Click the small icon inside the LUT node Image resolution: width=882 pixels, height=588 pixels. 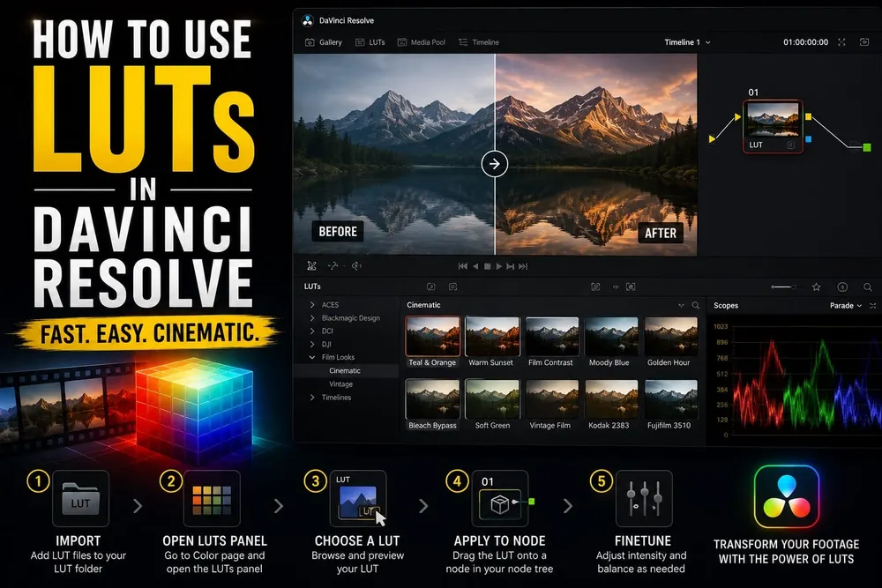coord(791,145)
